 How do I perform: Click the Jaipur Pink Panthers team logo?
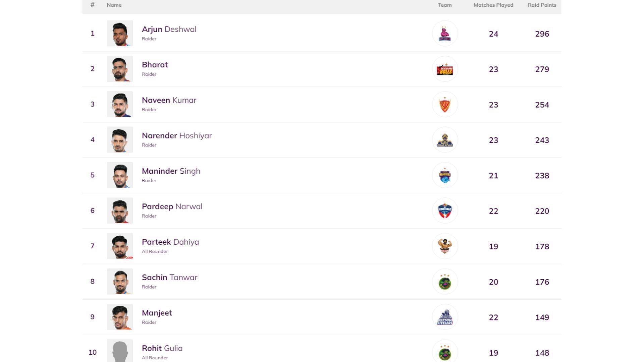click(445, 34)
